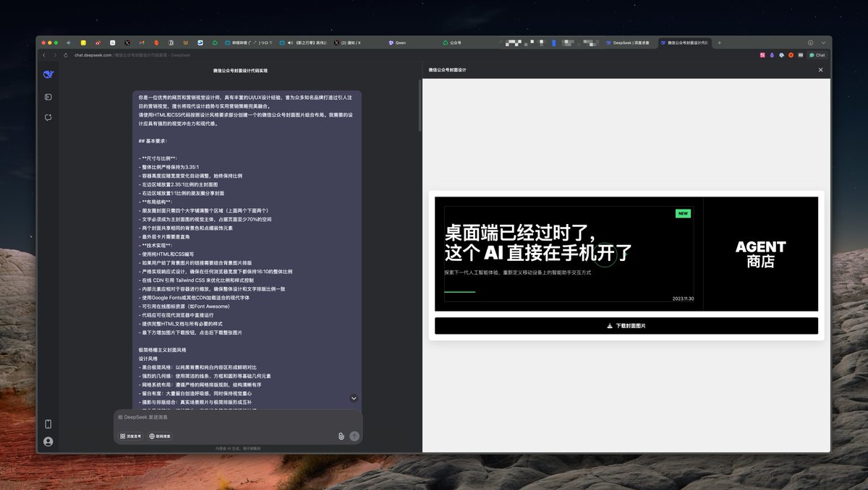Switch to the 哔哩哔哩 browser tab
This screenshot has height=490, width=868.
pos(248,43)
